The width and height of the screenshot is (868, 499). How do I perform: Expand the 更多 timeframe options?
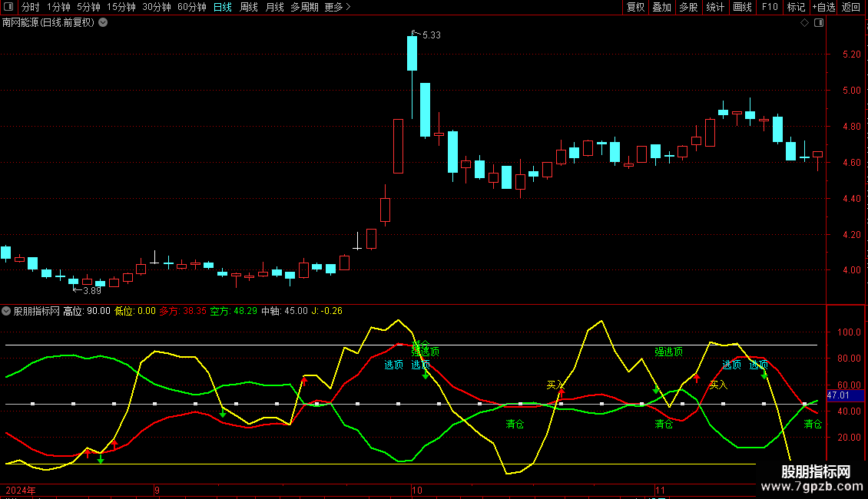pos(338,7)
